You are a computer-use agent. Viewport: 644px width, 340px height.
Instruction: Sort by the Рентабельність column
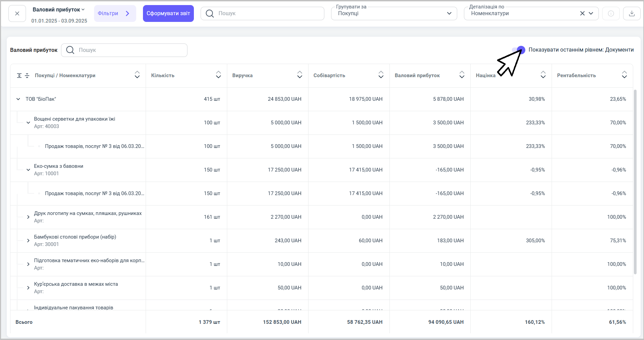pos(624,75)
